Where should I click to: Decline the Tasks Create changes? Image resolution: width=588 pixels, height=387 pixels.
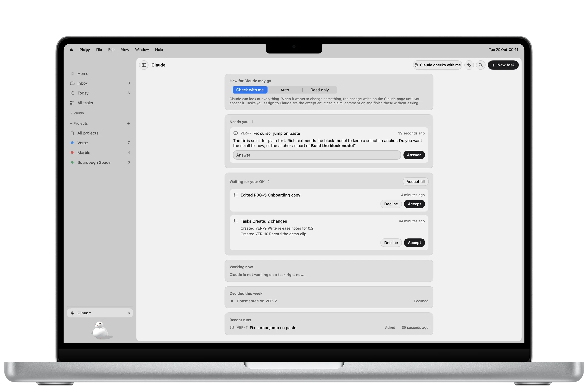pos(391,243)
